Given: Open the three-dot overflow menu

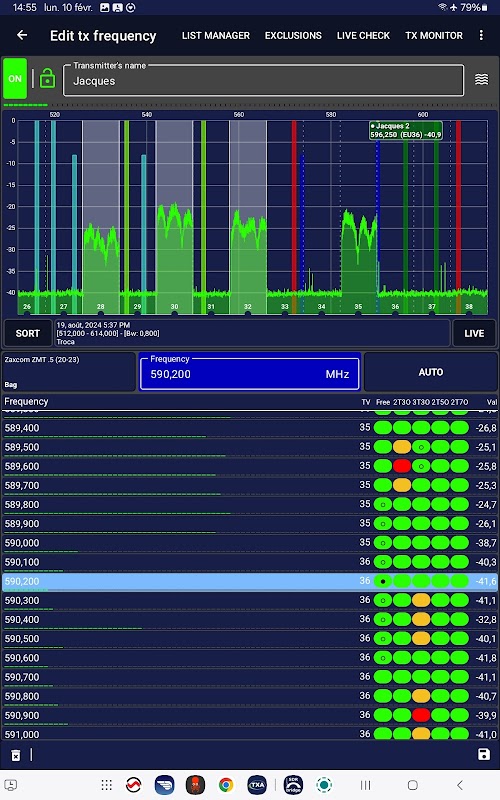Looking at the screenshot, I should pos(481,35).
